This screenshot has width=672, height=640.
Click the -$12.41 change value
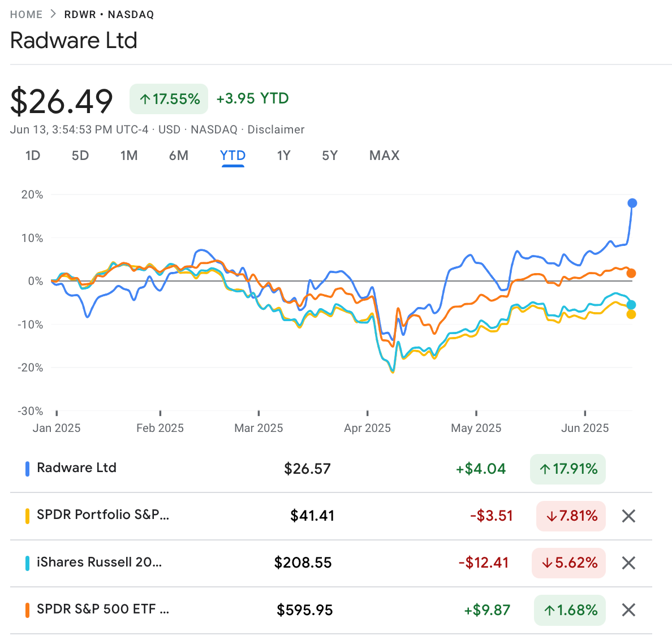click(x=484, y=563)
